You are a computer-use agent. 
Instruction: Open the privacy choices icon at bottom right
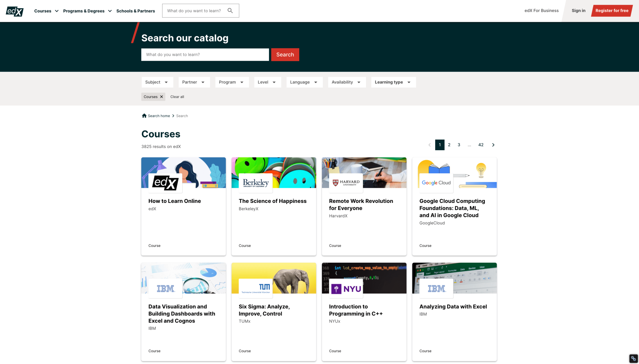click(633, 358)
